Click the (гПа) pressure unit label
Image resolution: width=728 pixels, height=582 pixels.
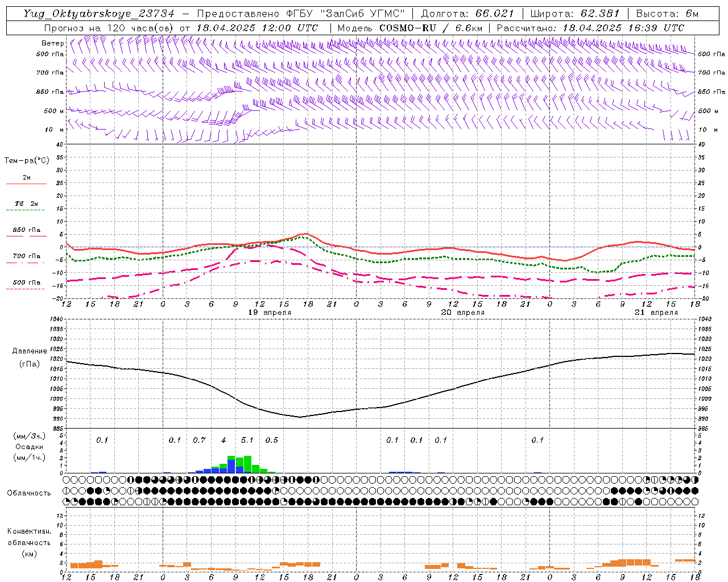30,364
